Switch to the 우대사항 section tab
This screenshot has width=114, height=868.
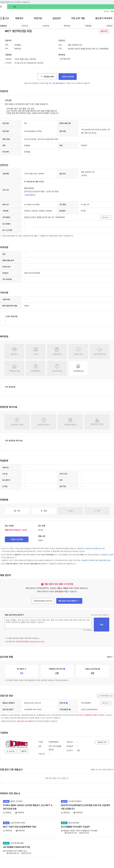point(46,26)
